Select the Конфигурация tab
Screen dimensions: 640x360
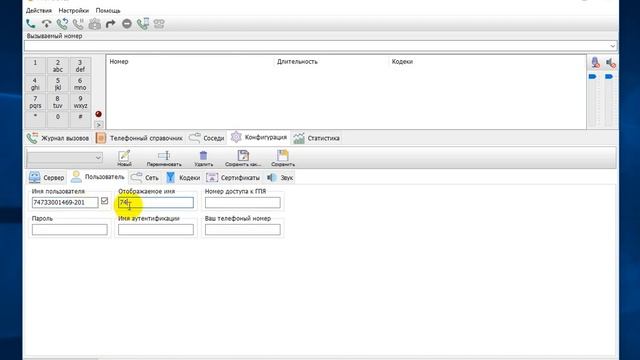[x=259, y=137]
